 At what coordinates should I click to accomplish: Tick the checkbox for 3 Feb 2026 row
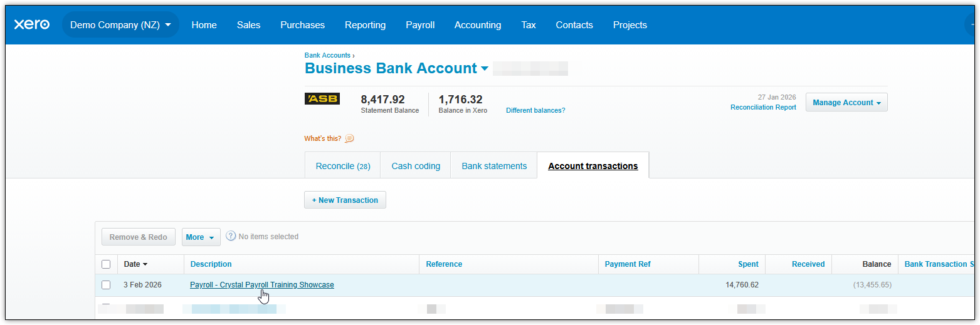coord(106,285)
